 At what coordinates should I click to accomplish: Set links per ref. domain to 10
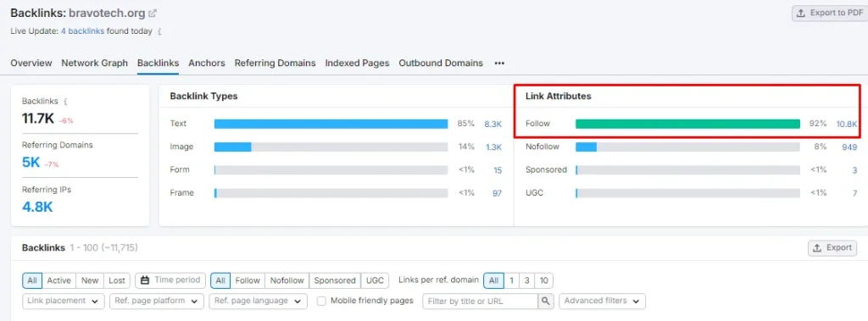543,280
